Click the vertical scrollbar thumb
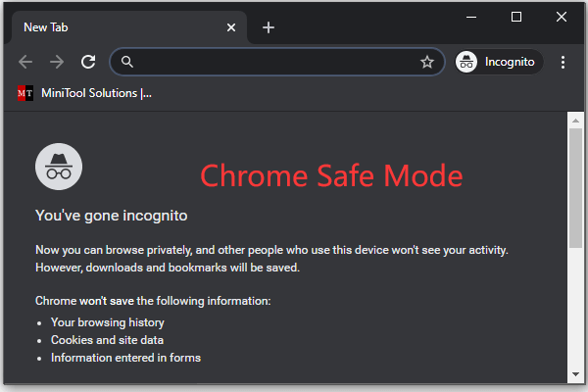588x392 pixels. (575, 188)
